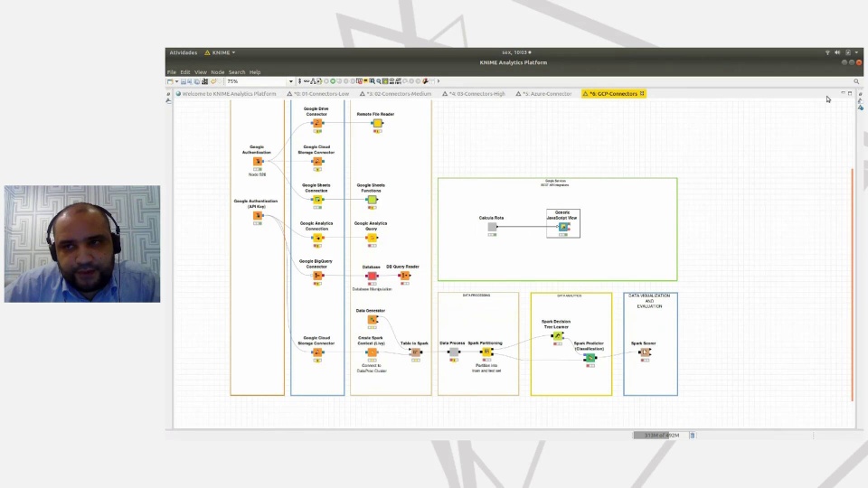This screenshot has width=868, height=488.
Task: Click the clock date in the top bar
Action: pos(516,52)
